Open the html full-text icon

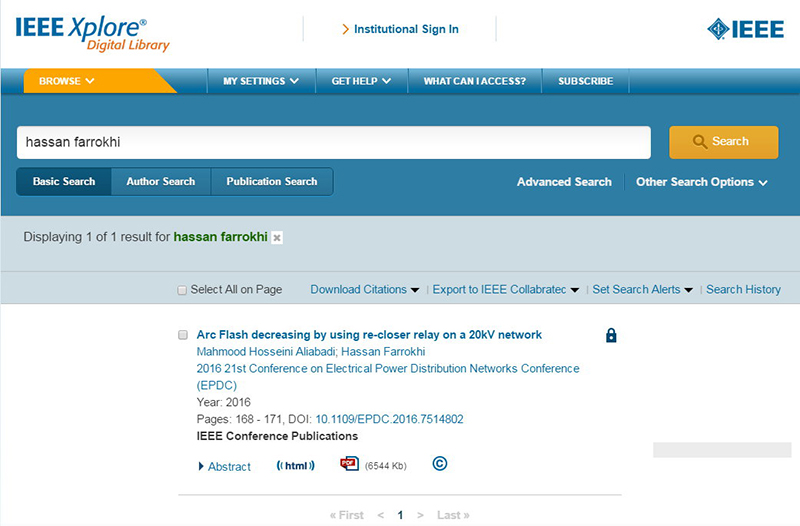click(295, 465)
